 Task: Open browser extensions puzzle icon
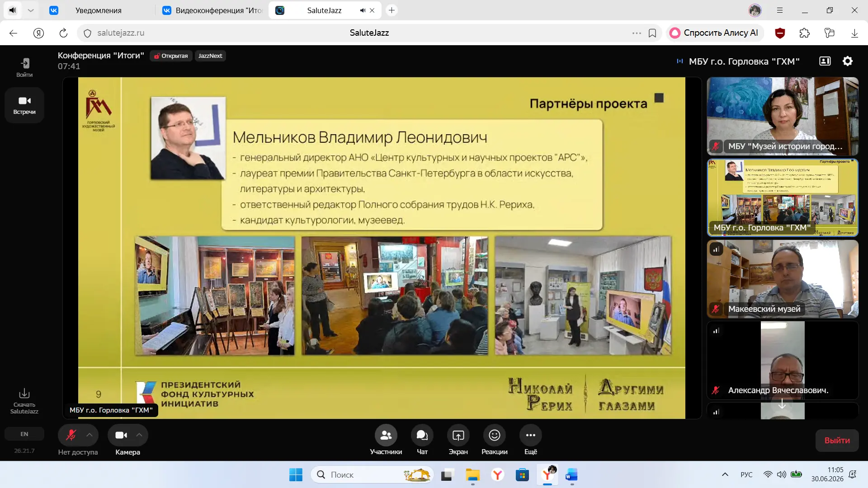point(805,33)
